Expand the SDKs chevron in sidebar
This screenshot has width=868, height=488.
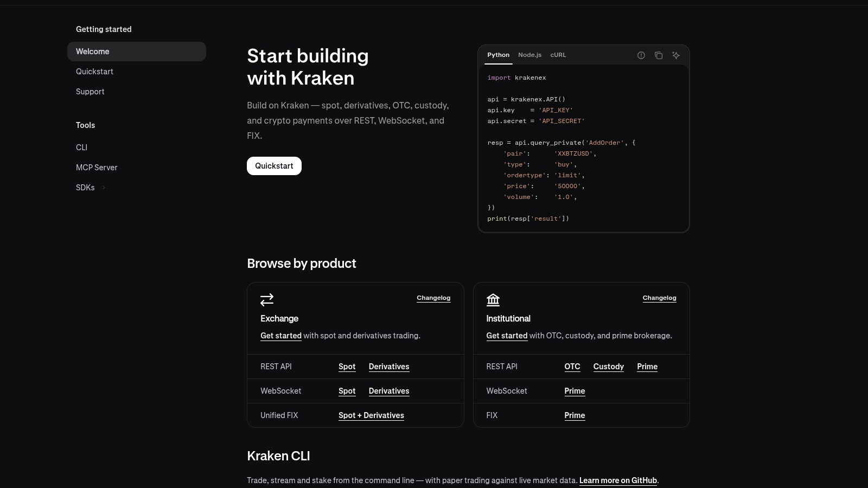pos(104,188)
